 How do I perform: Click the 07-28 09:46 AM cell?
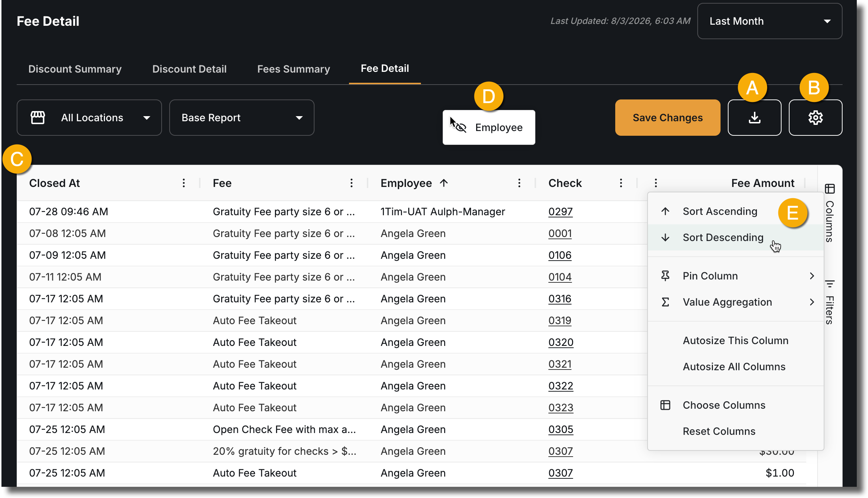click(x=69, y=212)
